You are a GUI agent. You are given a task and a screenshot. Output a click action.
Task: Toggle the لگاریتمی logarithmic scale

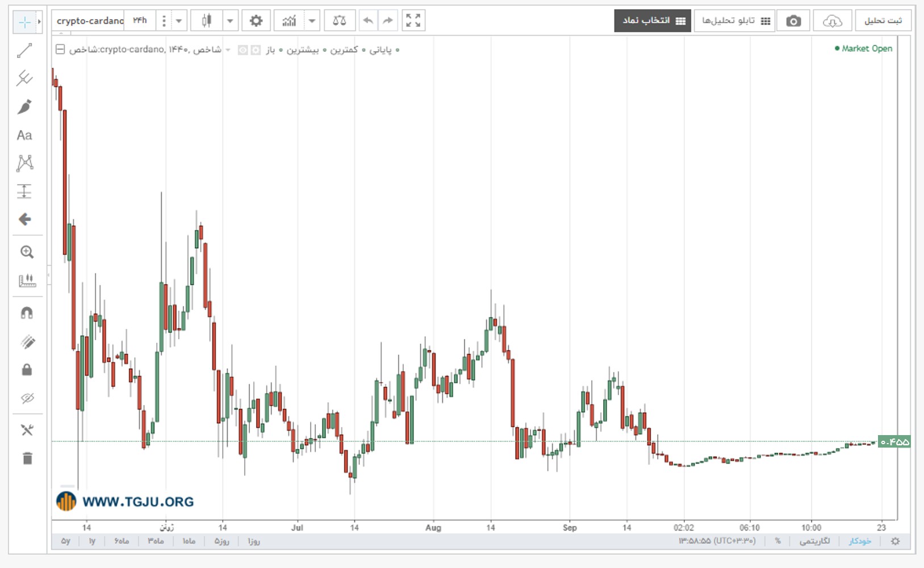[814, 541]
